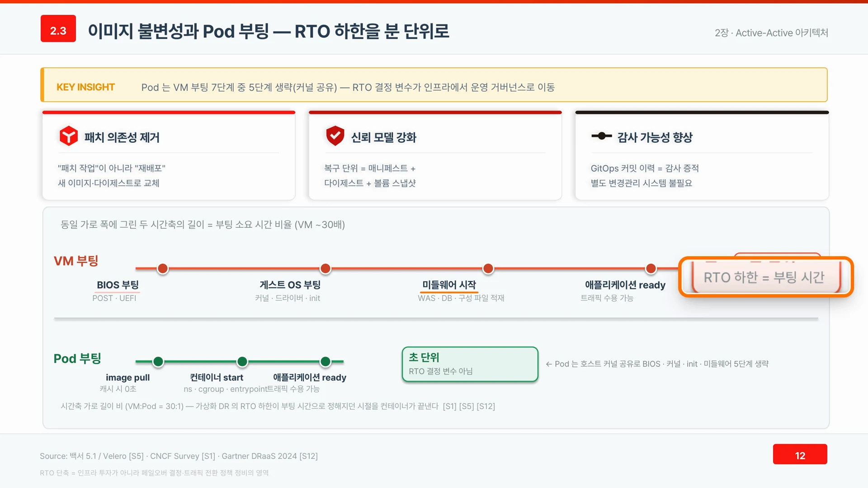Click the 미들웨어 시작 timeline dot
This screenshot has height=488, width=868.
488,269
